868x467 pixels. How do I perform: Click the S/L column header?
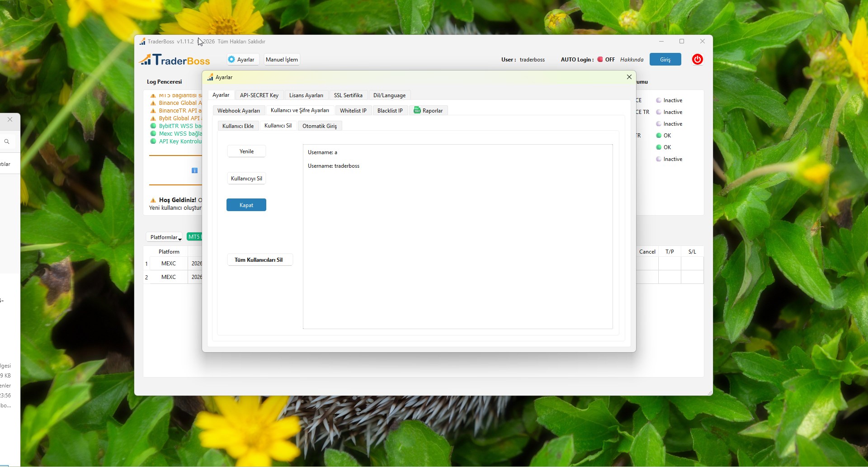coord(692,251)
